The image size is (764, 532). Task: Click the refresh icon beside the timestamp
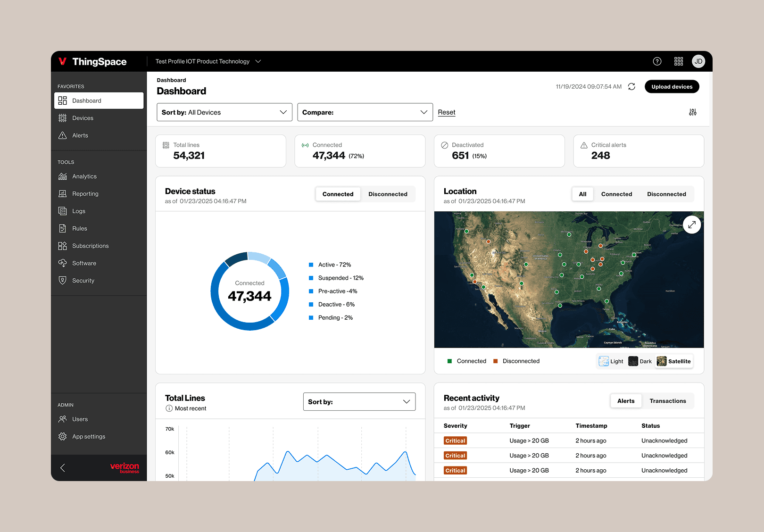[x=631, y=86]
